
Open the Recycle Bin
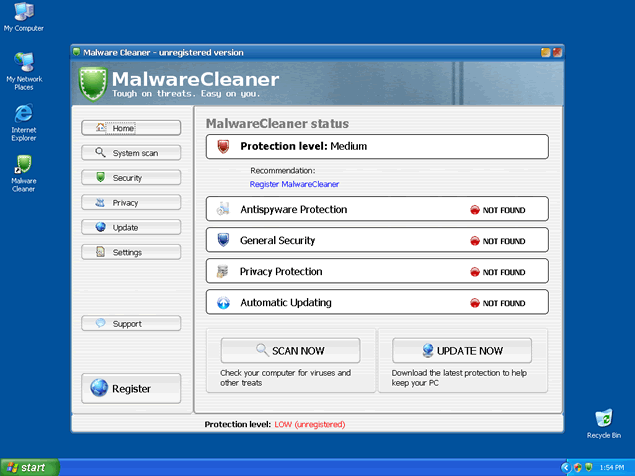603,418
